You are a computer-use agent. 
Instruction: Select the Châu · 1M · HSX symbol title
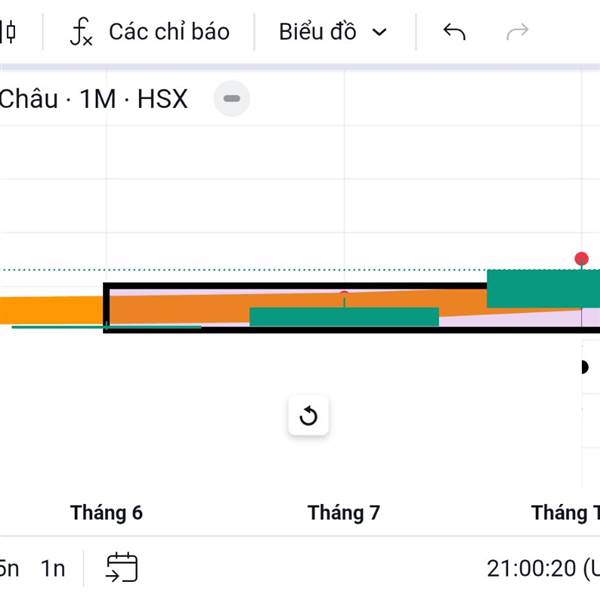coord(94,99)
